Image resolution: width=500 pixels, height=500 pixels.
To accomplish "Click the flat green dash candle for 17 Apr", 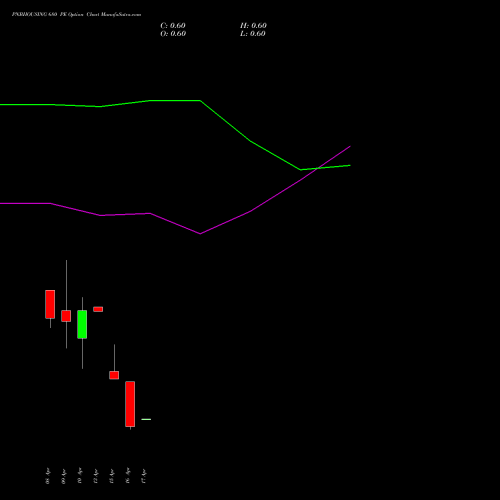I will (x=146, y=419).
